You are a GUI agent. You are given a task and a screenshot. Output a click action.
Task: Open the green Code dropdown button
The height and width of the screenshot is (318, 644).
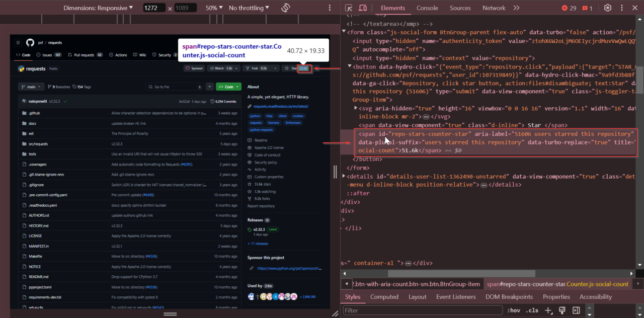(x=229, y=87)
